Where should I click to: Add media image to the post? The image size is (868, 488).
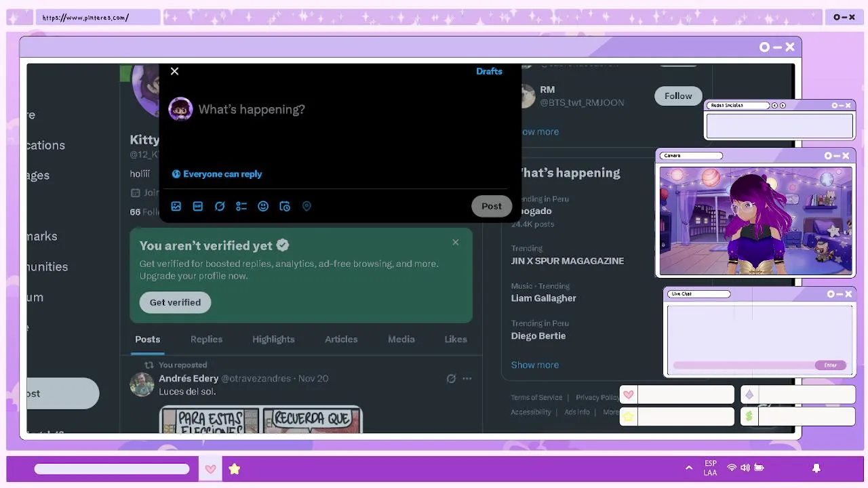(x=176, y=206)
